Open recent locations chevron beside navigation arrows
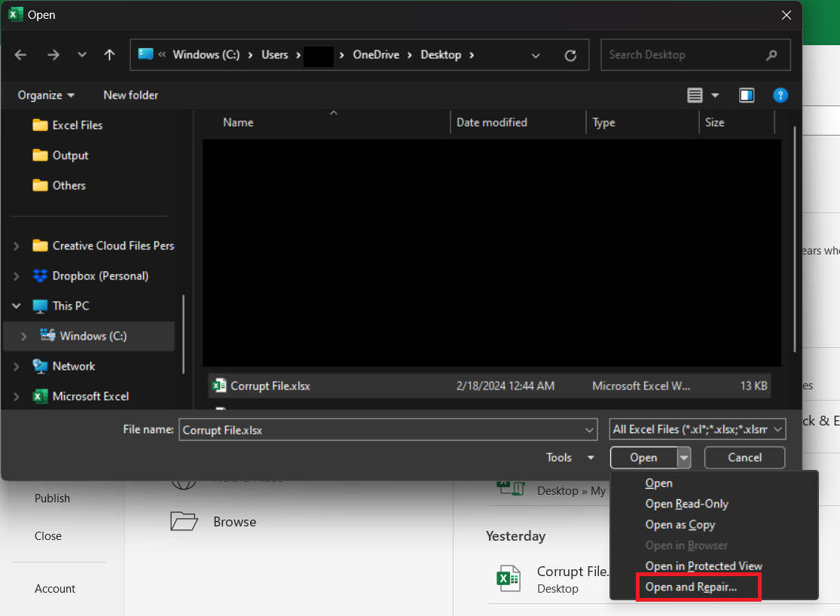Viewport: 840px width, 616px height. tap(82, 55)
